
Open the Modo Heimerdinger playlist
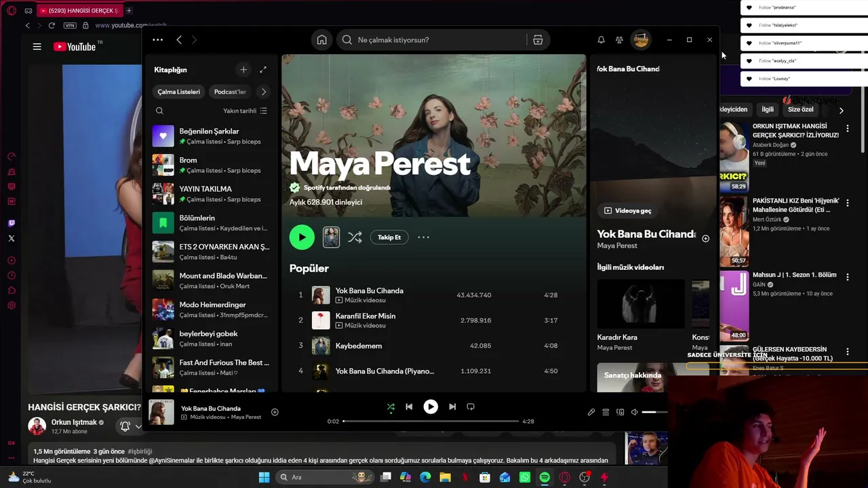[x=212, y=310]
